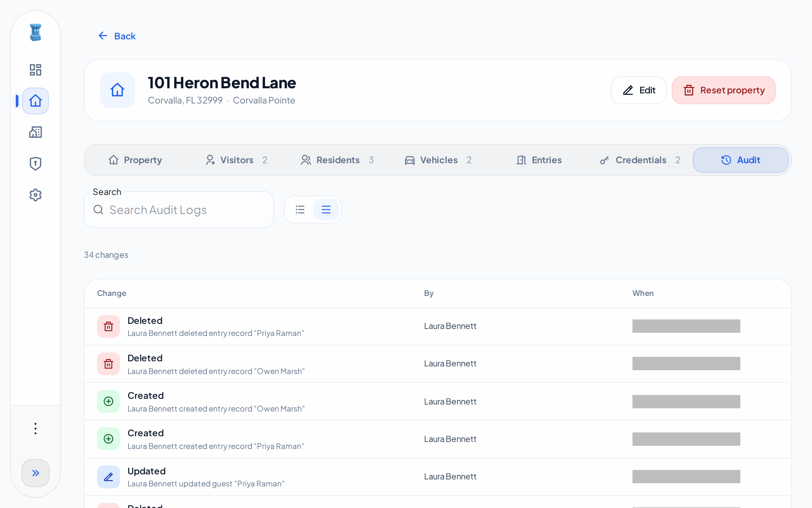The image size is (812, 508).
Task: Click the castle tower app logo
Action: coord(36,32)
